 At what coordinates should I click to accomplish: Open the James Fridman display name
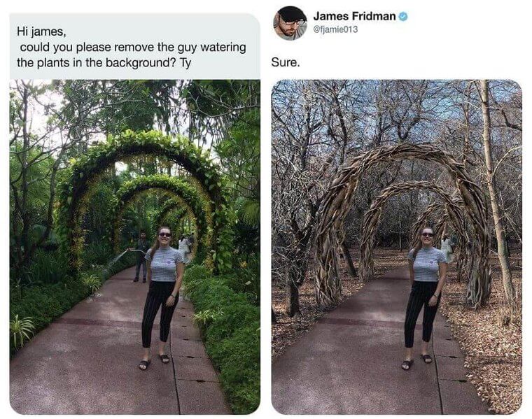click(355, 16)
